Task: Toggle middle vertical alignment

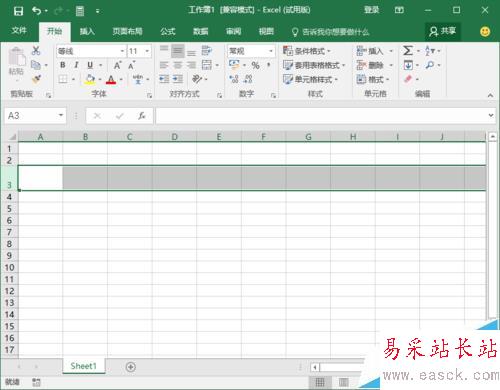Action: (x=178, y=51)
